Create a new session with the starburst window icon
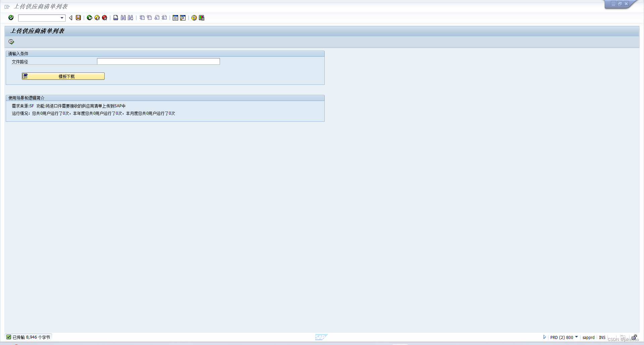Image resolution: width=644 pixels, height=345 pixels. tap(175, 18)
